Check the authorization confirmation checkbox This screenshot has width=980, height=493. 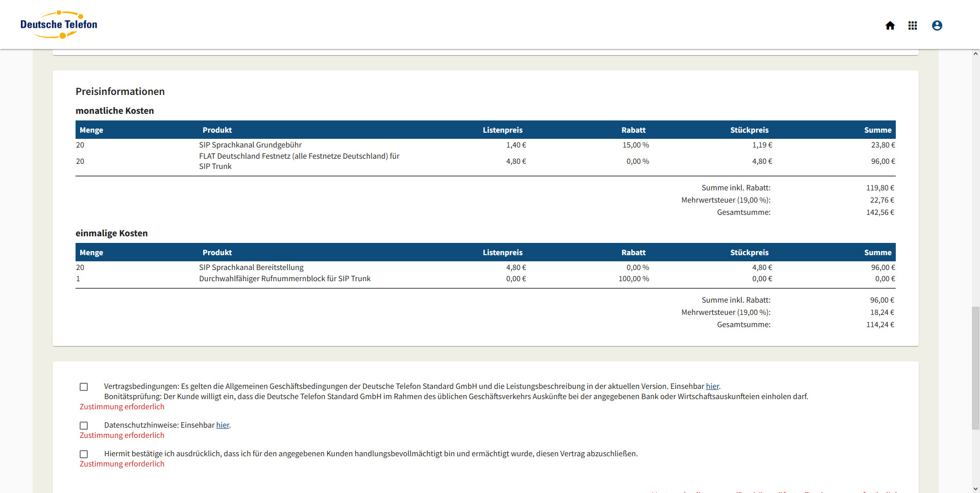(84, 454)
